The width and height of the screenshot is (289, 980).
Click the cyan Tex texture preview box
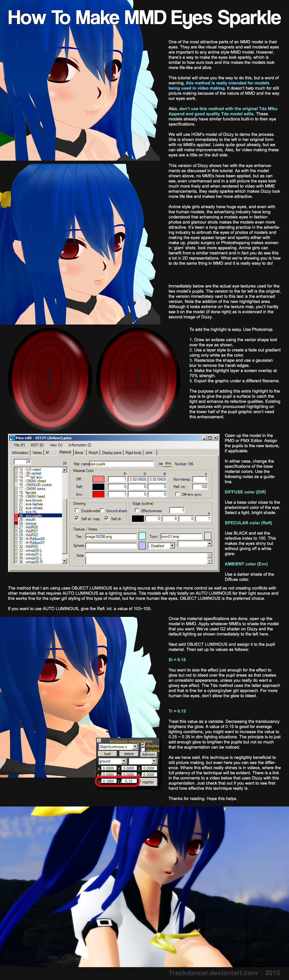142,536
